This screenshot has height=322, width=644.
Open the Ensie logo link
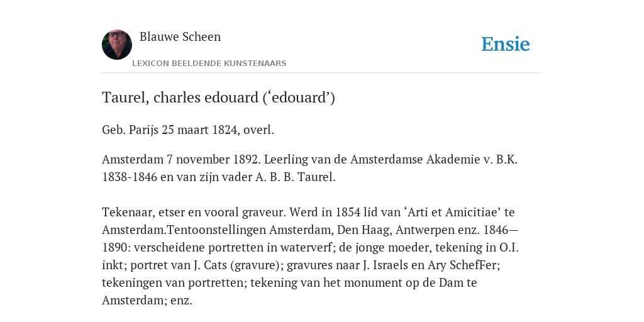[x=506, y=44]
